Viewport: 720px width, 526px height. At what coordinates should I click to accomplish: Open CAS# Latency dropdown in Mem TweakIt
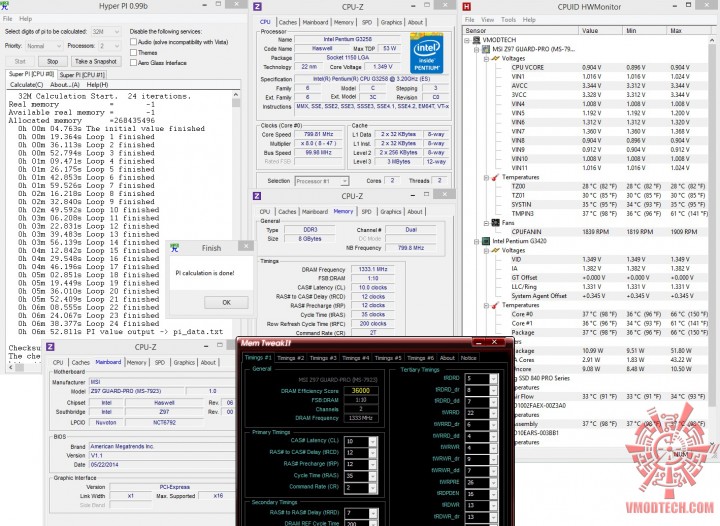[x=372, y=441]
